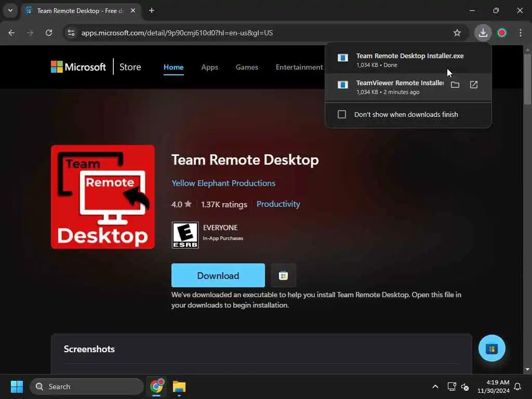Click the page vertical scrollbar thumb
Viewport: 532px width, 399px height.
[x=527, y=79]
